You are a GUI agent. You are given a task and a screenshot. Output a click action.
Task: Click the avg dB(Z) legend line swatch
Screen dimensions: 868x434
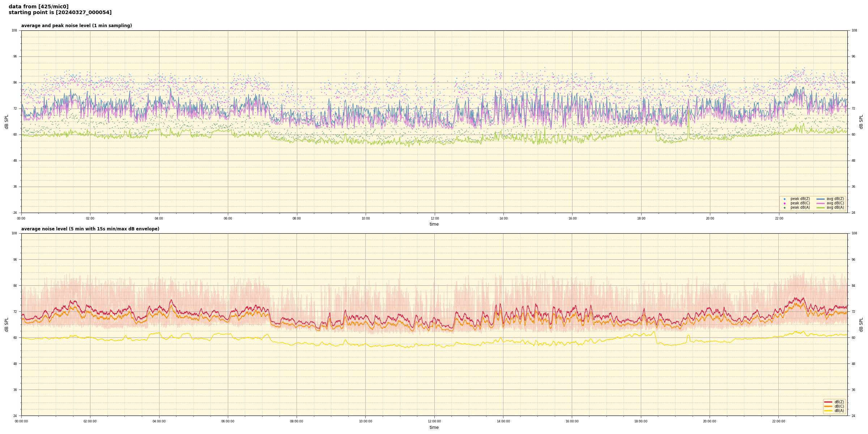coord(821,199)
